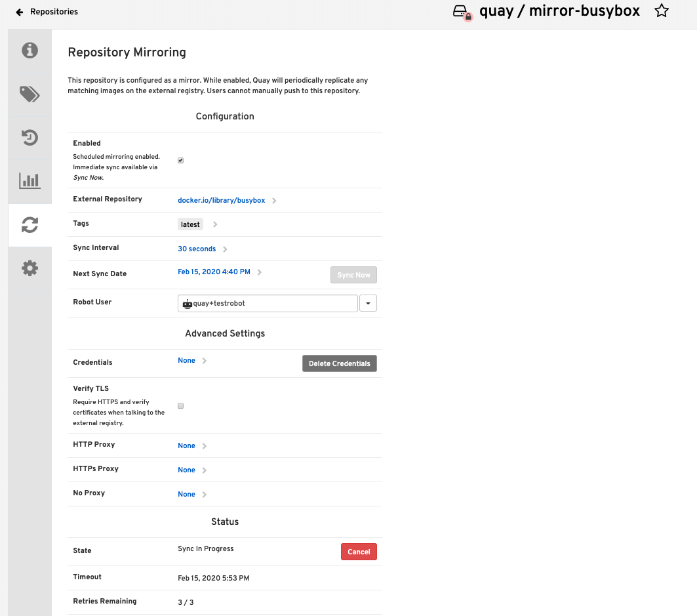Click the HTTPs Proxy None value
The width and height of the screenshot is (697, 616).
(186, 470)
